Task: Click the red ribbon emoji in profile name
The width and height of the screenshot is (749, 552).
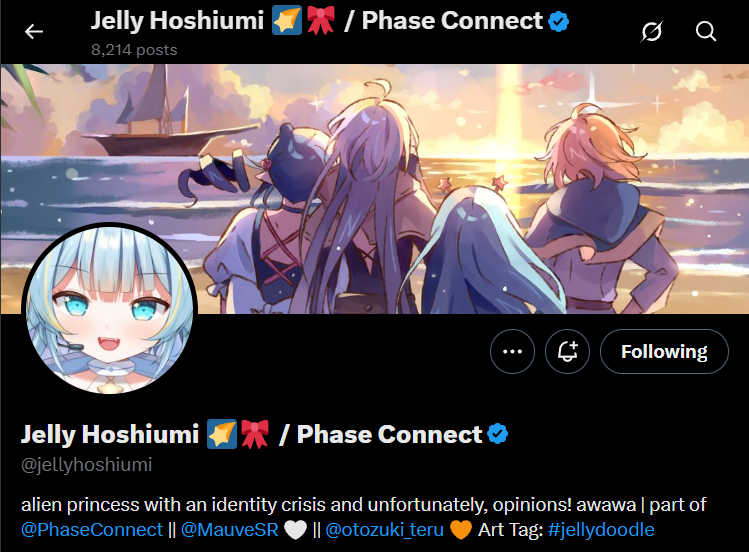Action: (255, 434)
